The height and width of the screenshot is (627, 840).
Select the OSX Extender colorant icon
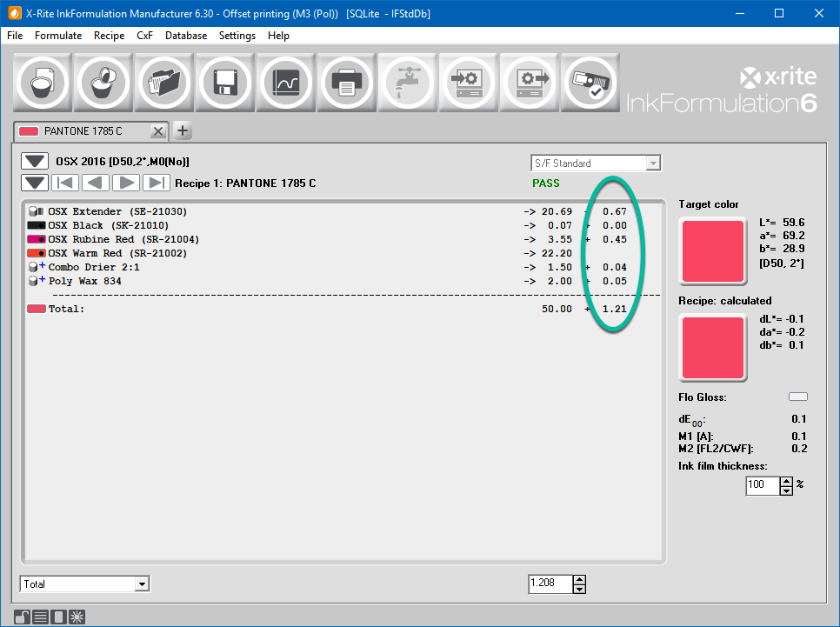tap(36, 211)
